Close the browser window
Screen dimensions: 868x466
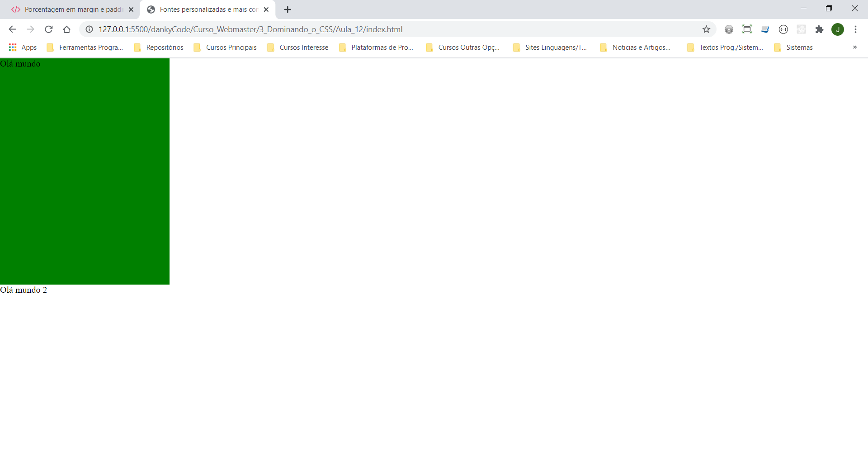click(854, 8)
